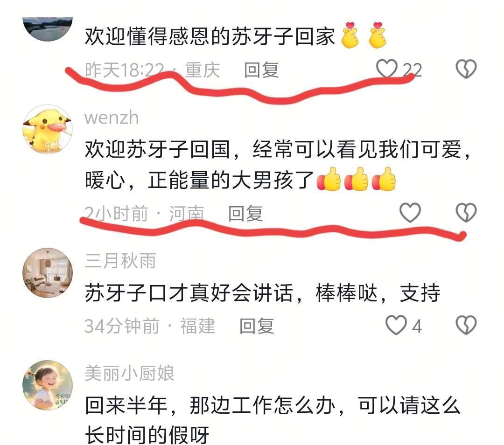Image resolution: width=504 pixels, height=445 pixels.
Task: Like wenzh's comment with heart icon
Action: tap(410, 212)
